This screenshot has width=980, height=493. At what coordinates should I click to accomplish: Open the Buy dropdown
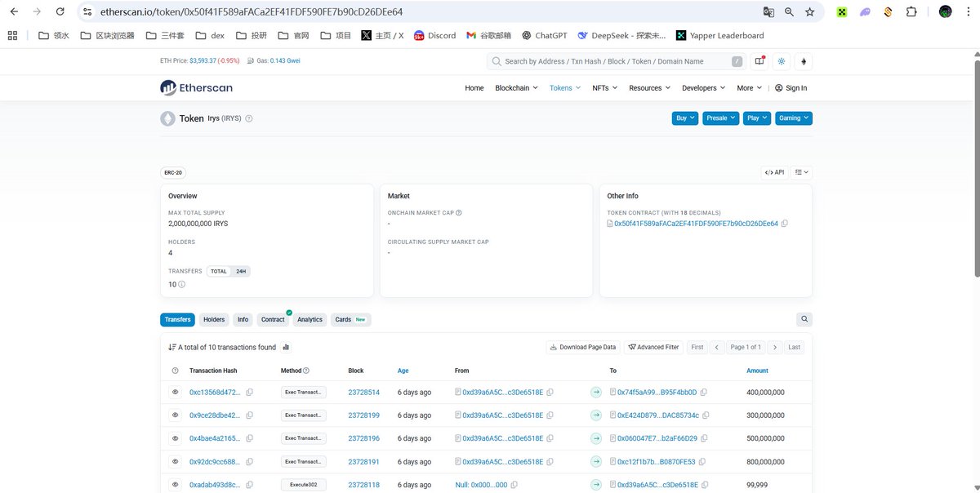[684, 118]
